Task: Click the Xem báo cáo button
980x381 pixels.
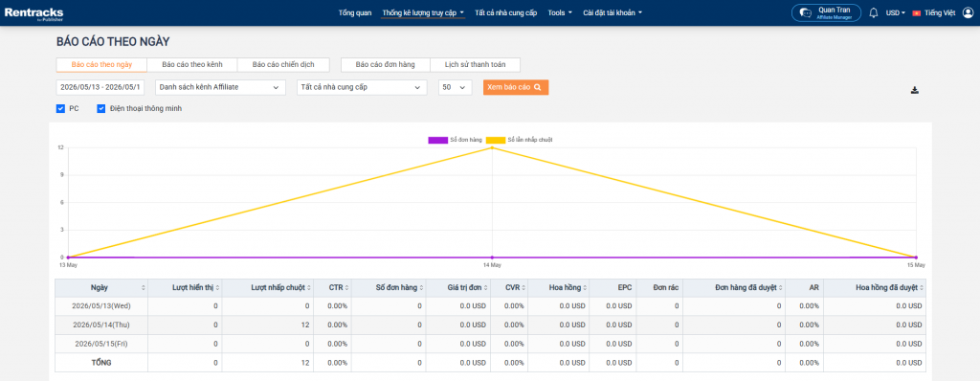Action: [x=516, y=87]
